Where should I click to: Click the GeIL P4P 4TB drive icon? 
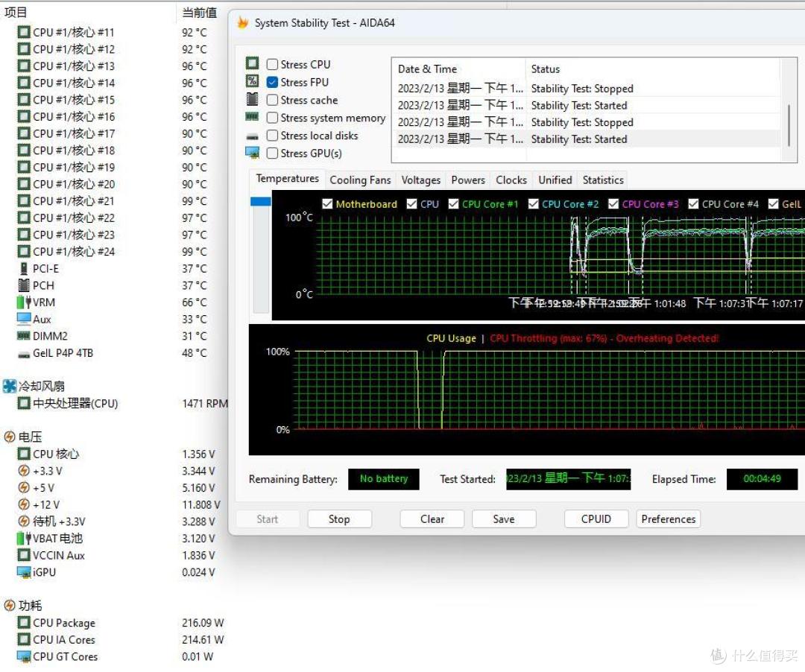click(24, 354)
